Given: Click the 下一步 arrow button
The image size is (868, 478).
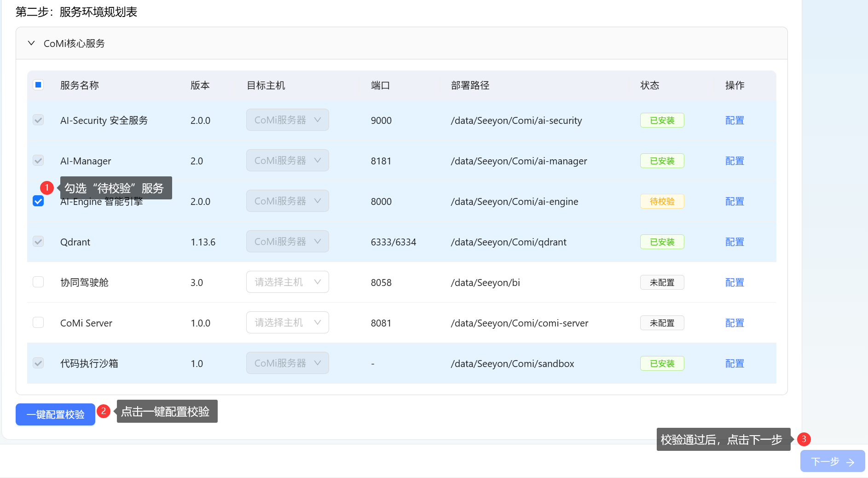Looking at the screenshot, I should (832, 461).
